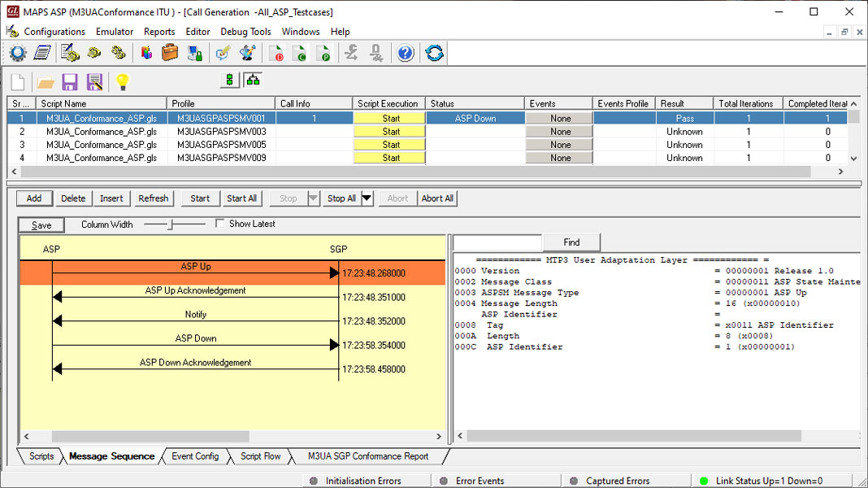Open the dropdown arrow beside Stop button
868x488 pixels.
[x=314, y=198]
